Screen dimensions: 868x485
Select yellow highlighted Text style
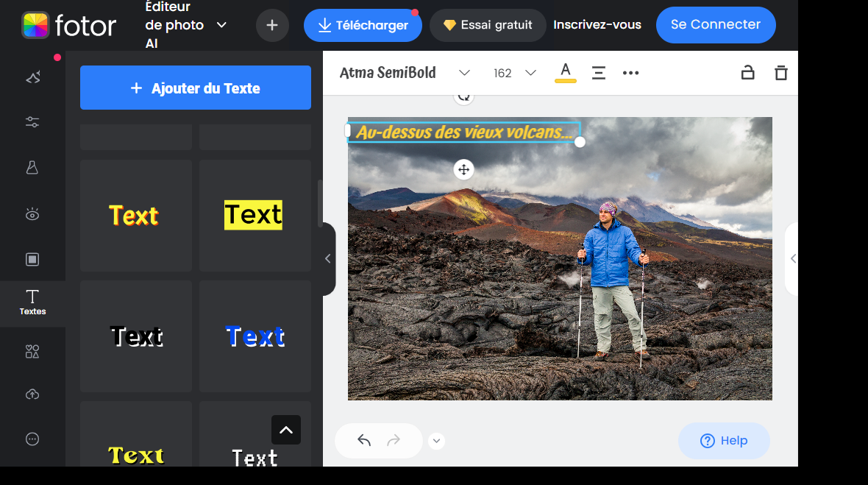tap(255, 216)
